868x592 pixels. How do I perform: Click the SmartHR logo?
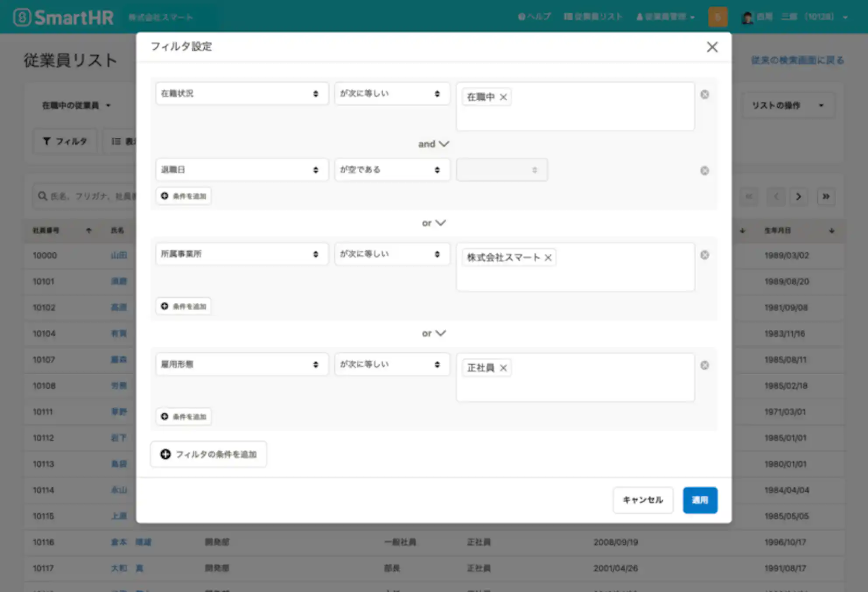point(63,18)
